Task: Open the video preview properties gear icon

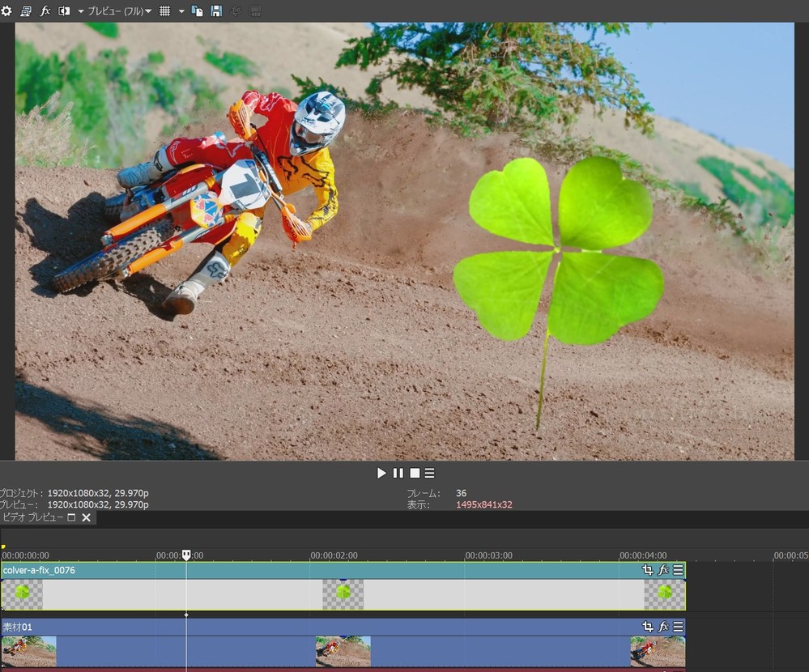Action: click(x=7, y=11)
